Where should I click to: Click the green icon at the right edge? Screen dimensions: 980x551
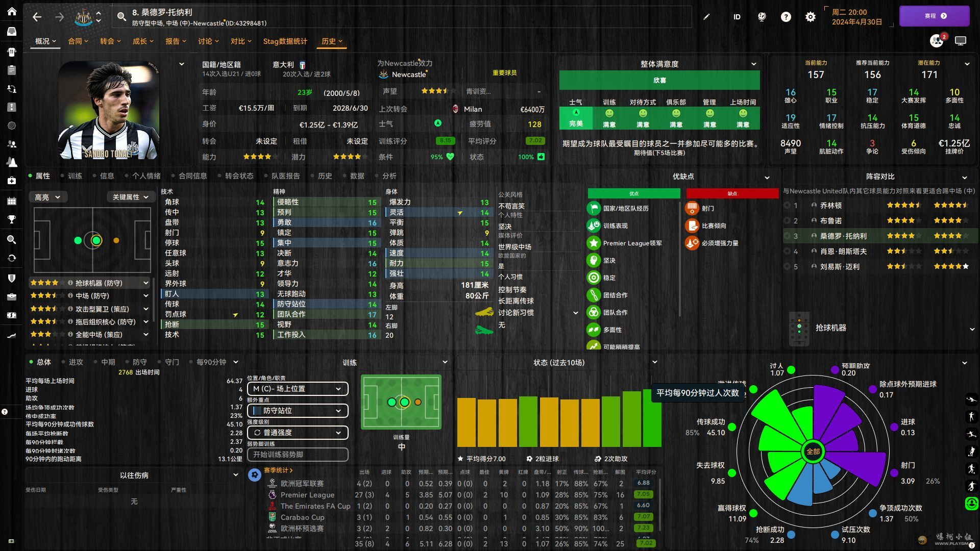(971, 503)
